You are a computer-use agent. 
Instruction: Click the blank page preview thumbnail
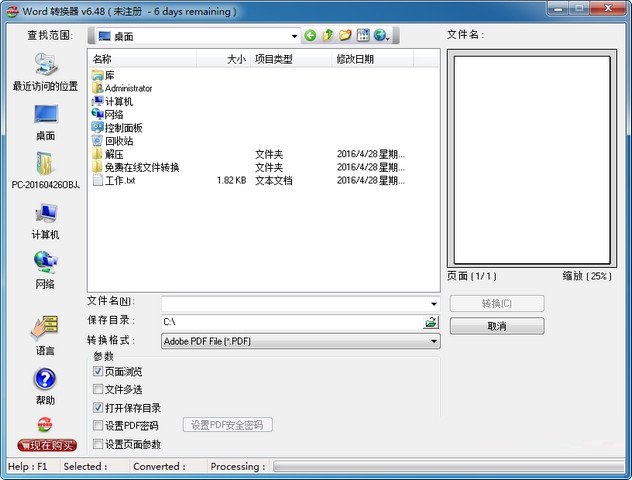click(x=532, y=160)
